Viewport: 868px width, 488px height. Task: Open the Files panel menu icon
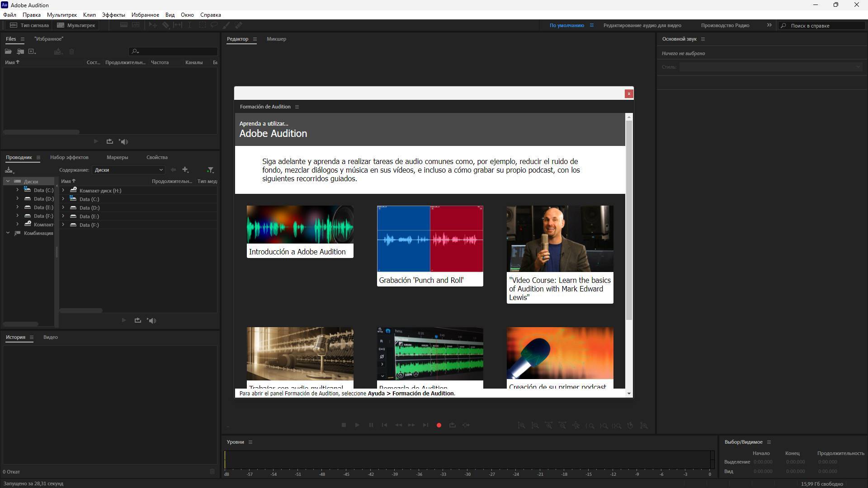tap(23, 39)
